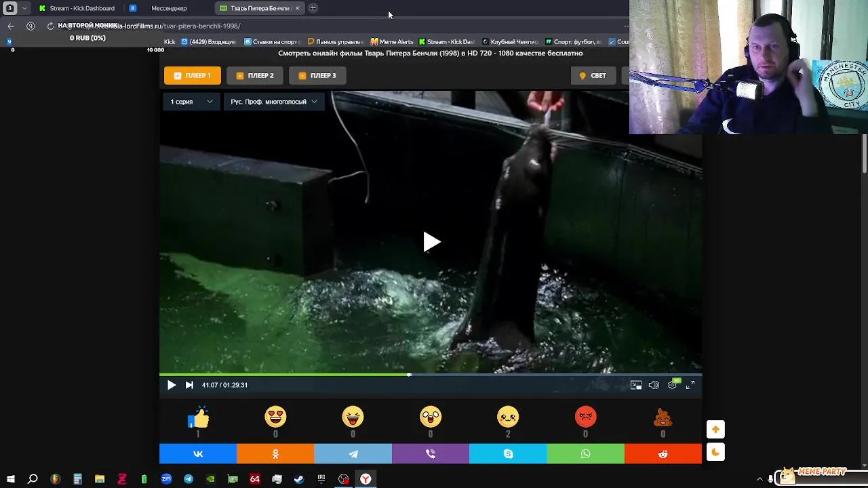Open the Входящие mail bookmark
This screenshot has width=868, height=488.
click(209, 42)
